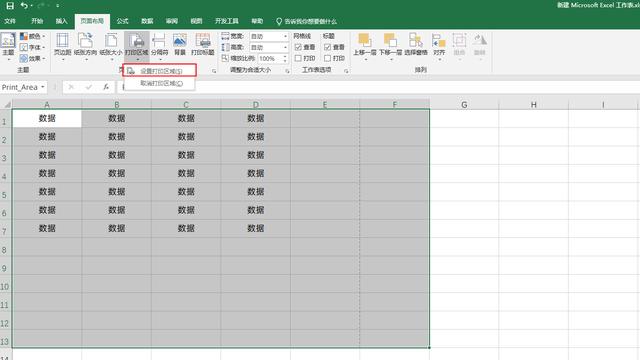The height and width of the screenshot is (360, 640).
Task: Click the 纸张方向 (Orientation) icon
Action: pyautogui.click(x=86, y=41)
